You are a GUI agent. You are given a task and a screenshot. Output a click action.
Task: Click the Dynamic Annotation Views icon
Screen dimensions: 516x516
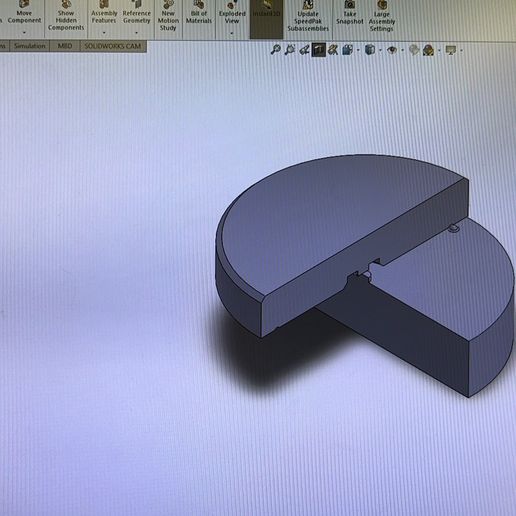pos(333,50)
